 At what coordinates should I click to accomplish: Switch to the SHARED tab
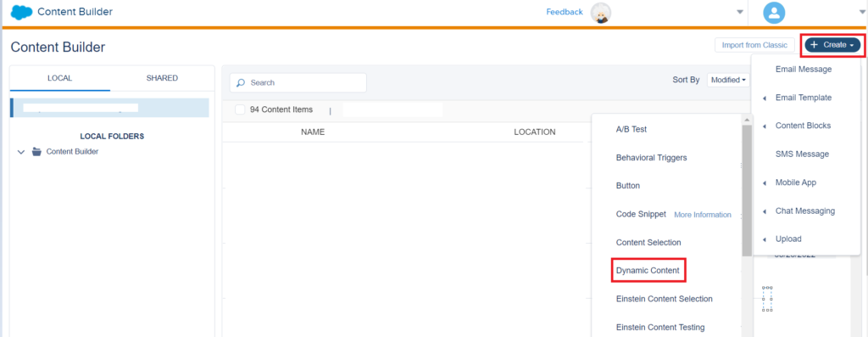tap(162, 78)
